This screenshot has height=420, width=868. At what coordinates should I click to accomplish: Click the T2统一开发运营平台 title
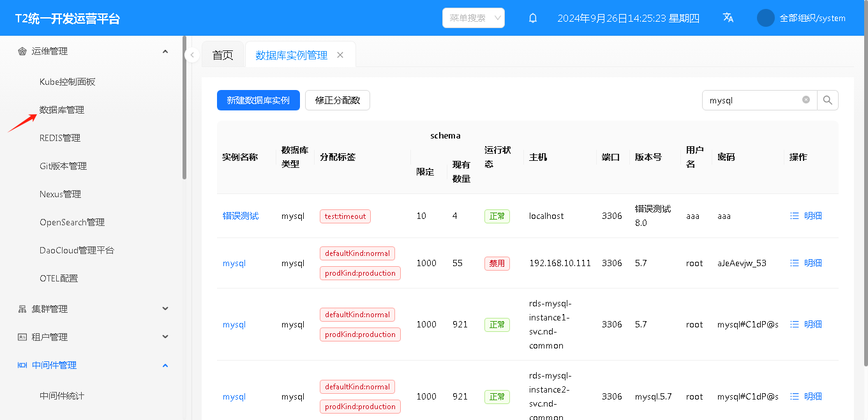point(68,19)
